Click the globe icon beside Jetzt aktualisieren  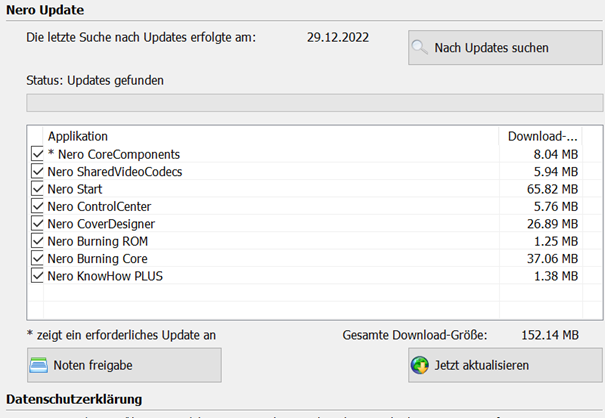pyautogui.click(x=420, y=365)
